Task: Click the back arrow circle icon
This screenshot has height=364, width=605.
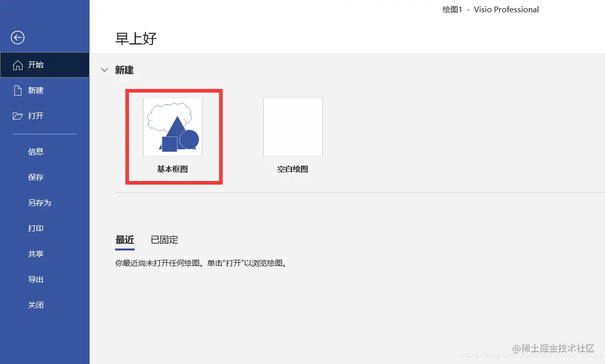Action: (17, 37)
